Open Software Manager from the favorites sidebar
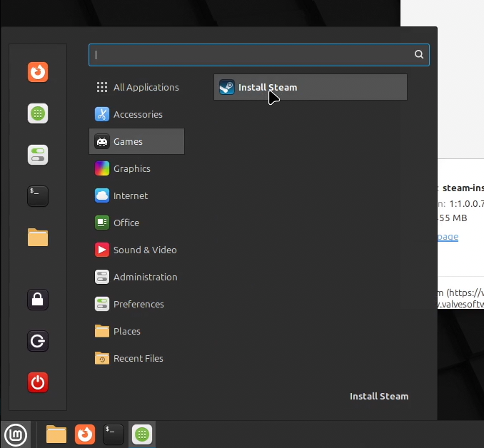 pos(38,113)
